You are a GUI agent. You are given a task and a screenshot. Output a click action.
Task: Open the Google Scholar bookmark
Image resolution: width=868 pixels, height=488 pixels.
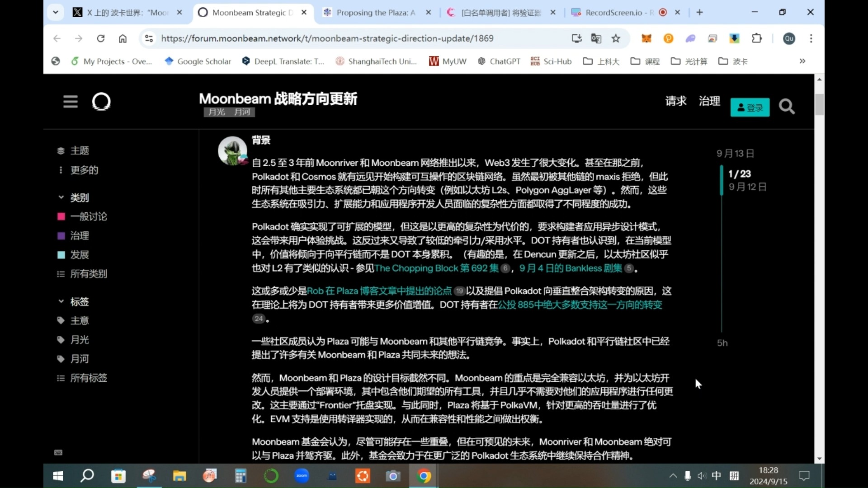click(198, 61)
